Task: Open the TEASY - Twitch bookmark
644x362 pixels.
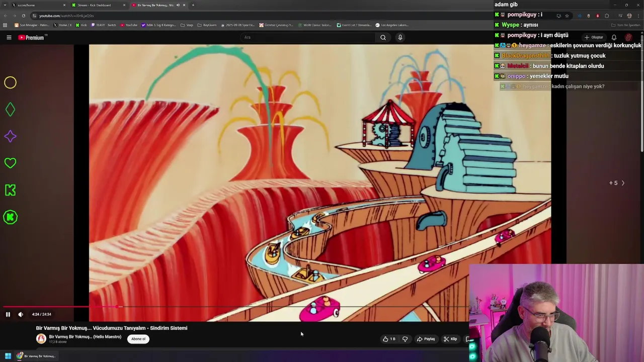Action: coord(104,25)
